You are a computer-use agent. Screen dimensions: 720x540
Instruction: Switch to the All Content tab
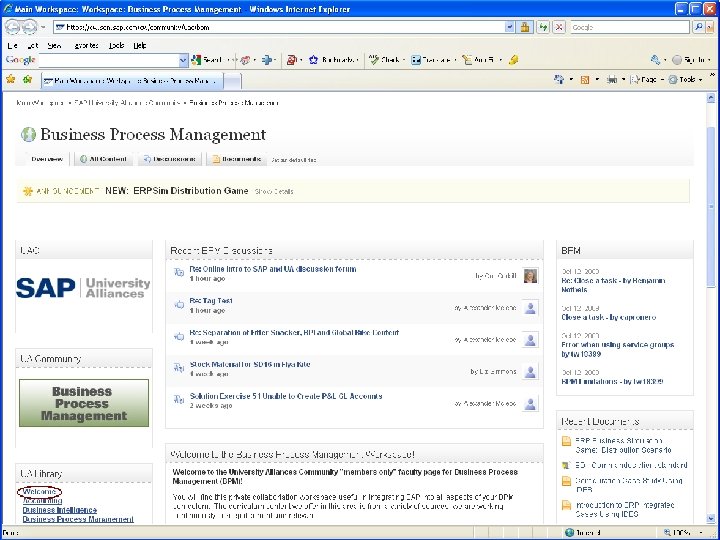(x=103, y=159)
